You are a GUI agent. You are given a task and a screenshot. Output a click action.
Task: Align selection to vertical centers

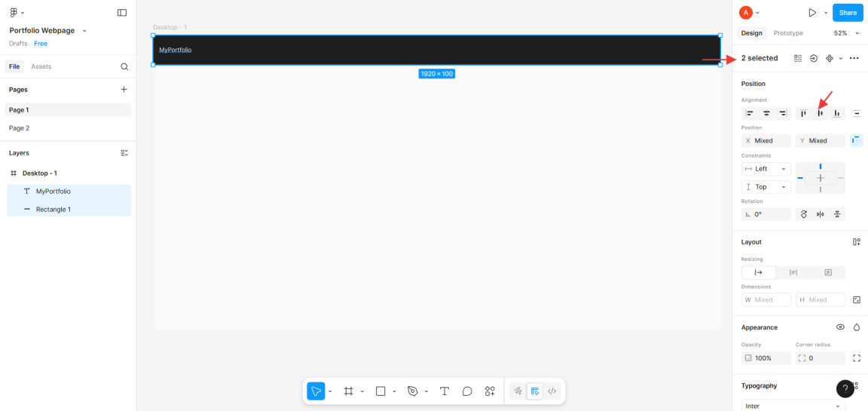(x=820, y=113)
